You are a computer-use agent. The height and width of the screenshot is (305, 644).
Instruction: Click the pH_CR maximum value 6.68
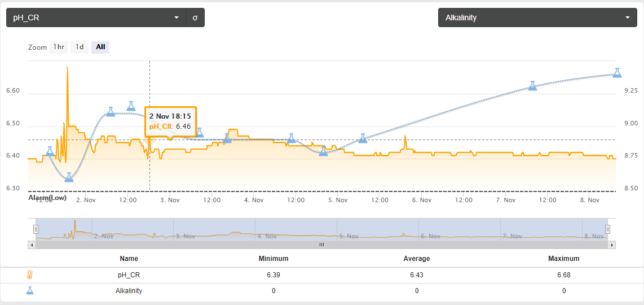pos(564,276)
